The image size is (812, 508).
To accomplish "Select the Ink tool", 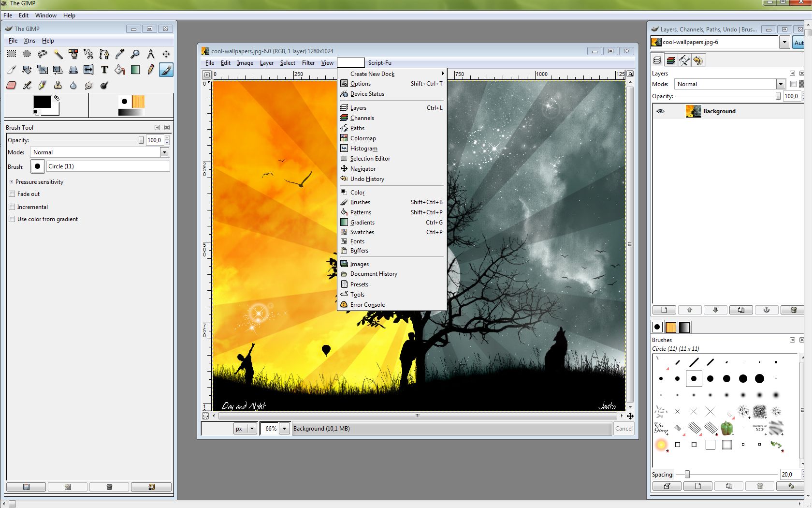I will click(43, 85).
